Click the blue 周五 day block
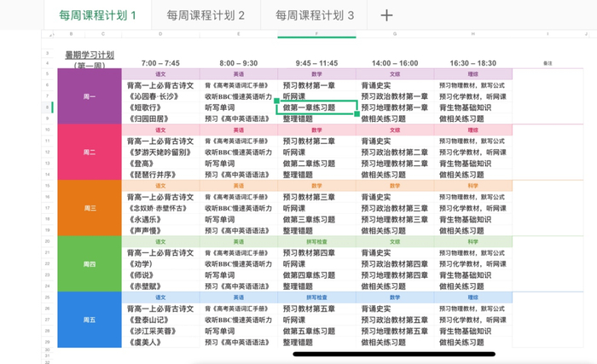 (90, 320)
